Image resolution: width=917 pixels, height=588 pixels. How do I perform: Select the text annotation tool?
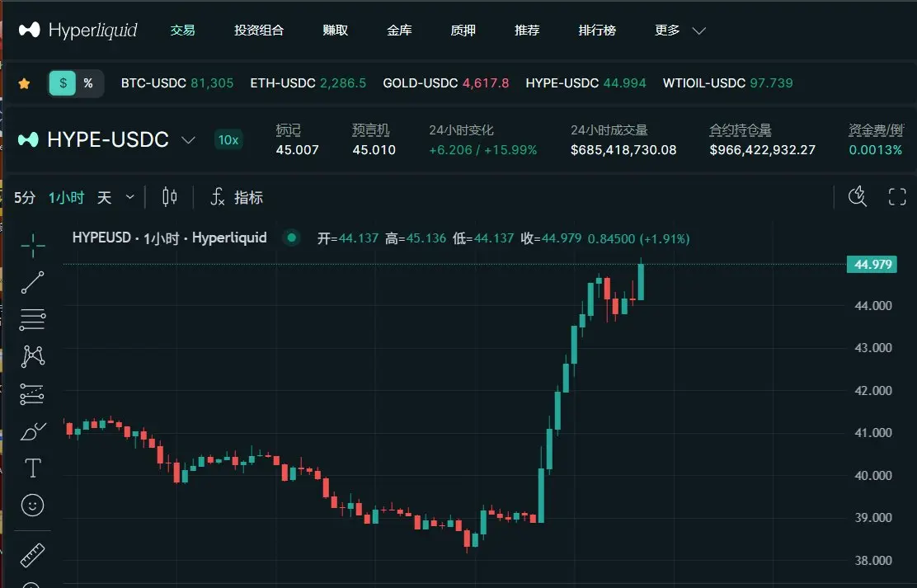[x=33, y=468]
